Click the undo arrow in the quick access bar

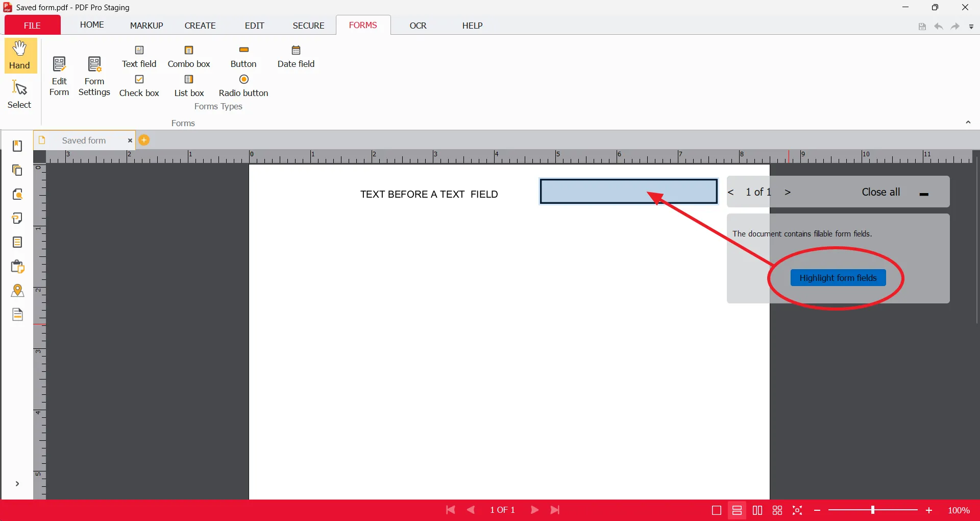pyautogui.click(x=939, y=27)
